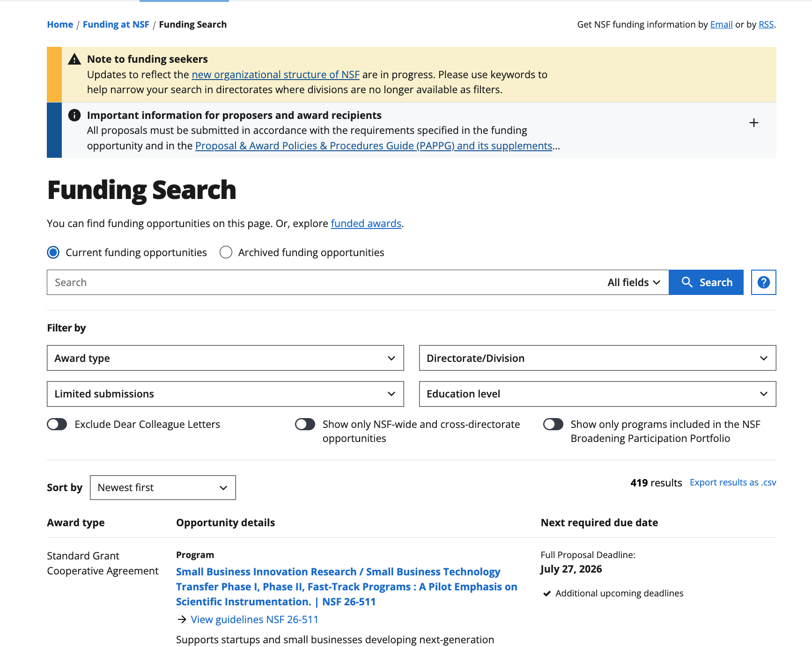Open the All fields dropdown

tap(634, 282)
